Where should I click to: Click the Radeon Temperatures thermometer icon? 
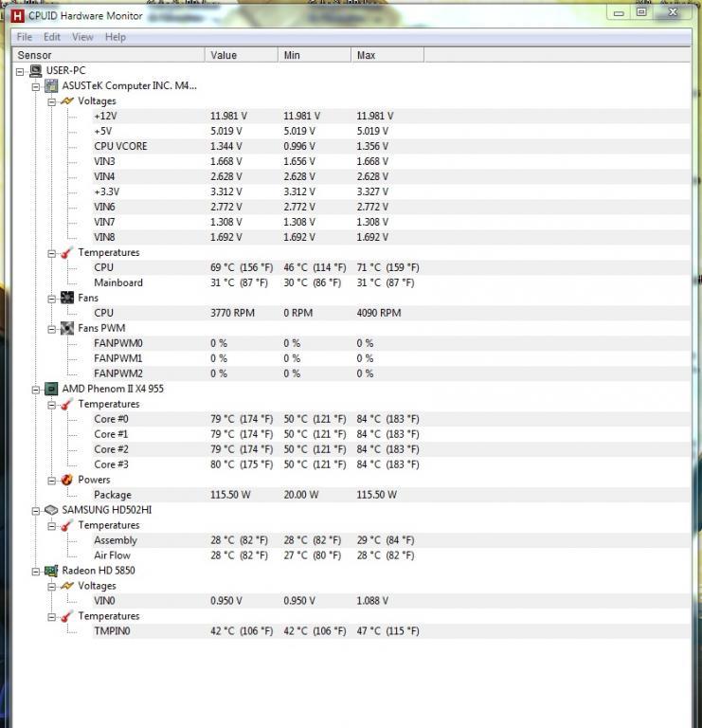click(67, 616)
